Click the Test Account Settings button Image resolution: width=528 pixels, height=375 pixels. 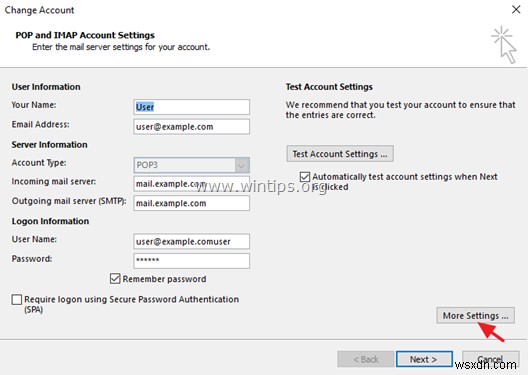(340, 154)
